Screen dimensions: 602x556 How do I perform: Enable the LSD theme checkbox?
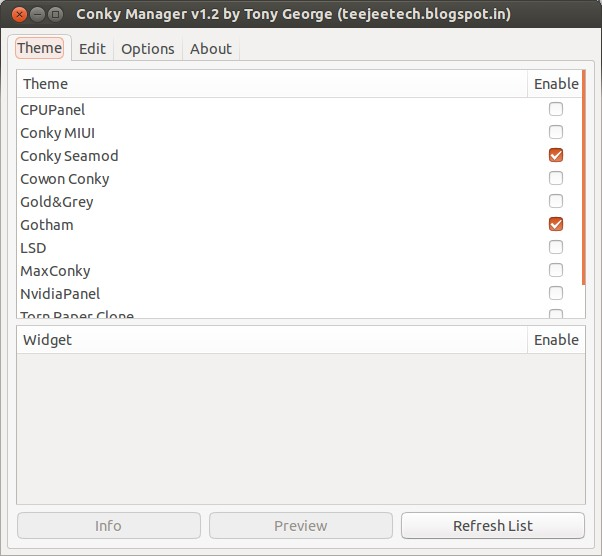556,247
